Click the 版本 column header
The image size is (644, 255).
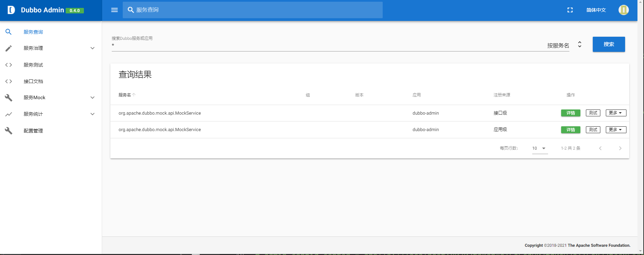(359, 95)
